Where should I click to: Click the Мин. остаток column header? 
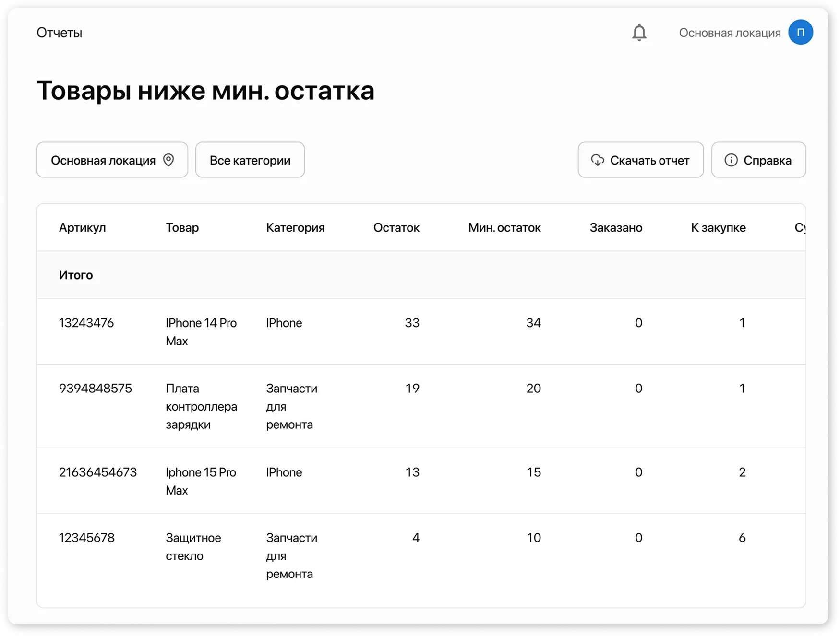[504, 228]
